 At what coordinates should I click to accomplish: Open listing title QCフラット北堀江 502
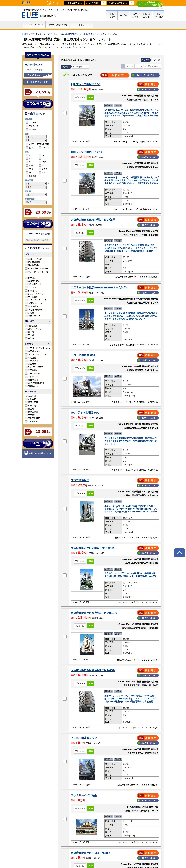[85, 412]
